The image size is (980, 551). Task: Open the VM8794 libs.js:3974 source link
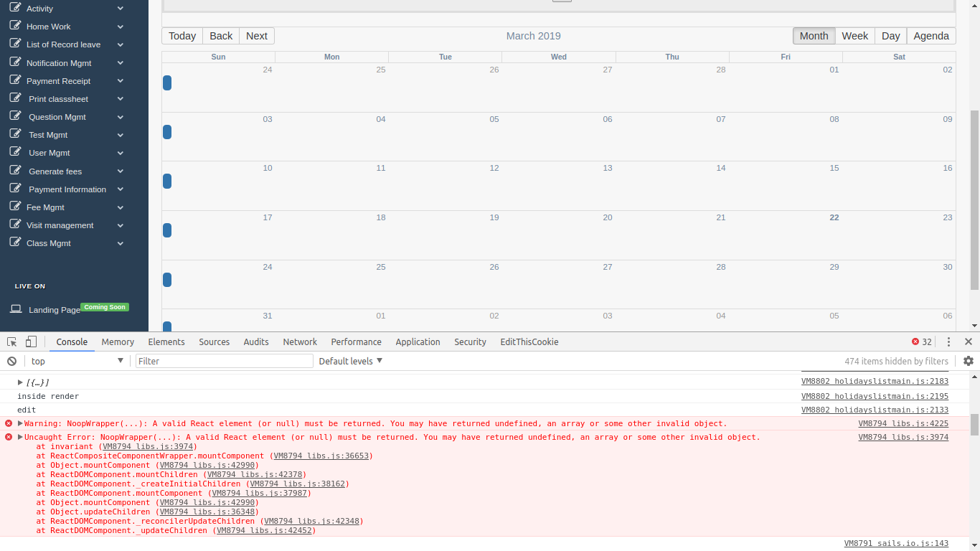point(903,437)
